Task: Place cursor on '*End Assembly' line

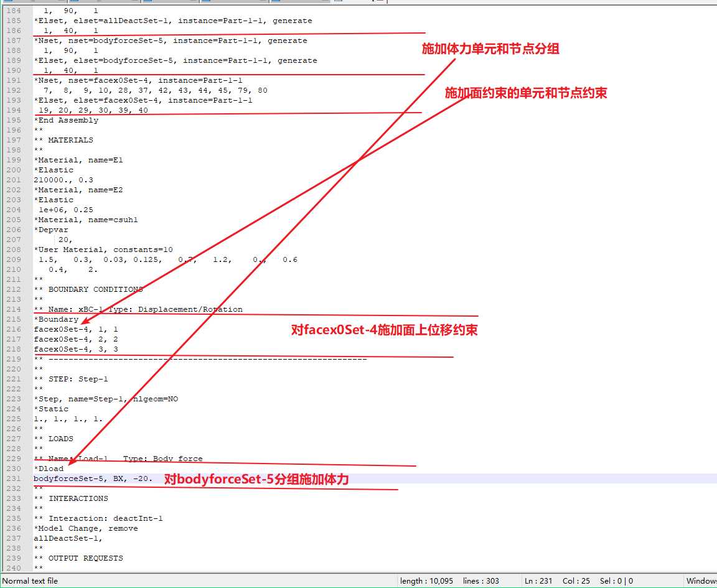Action: pyautogui.click(x=66, y=120)
